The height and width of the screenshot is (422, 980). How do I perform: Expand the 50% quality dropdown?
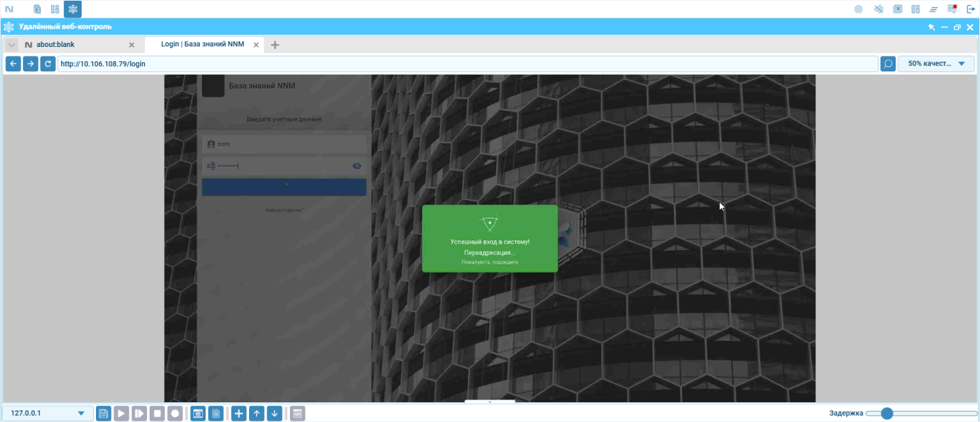(936, 64)
